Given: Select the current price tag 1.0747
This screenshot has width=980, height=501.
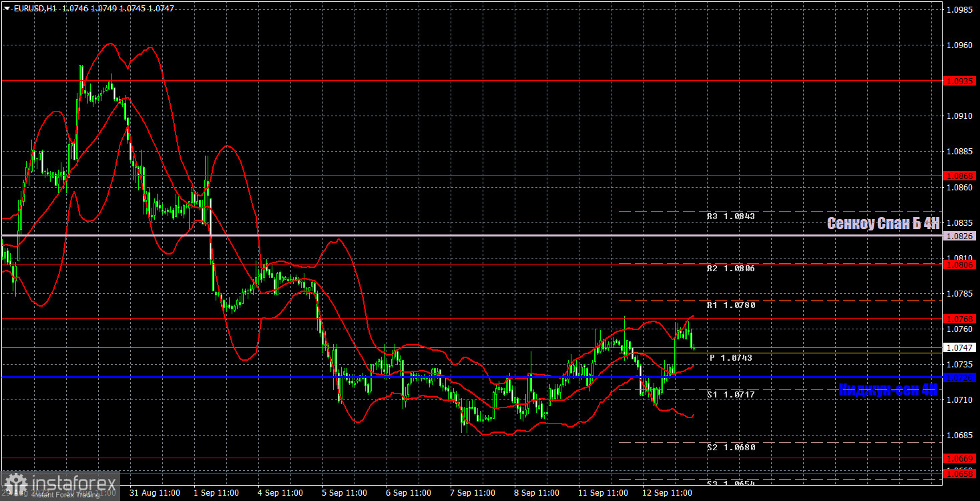Looking at the screenshot, I should pos(961,348).
